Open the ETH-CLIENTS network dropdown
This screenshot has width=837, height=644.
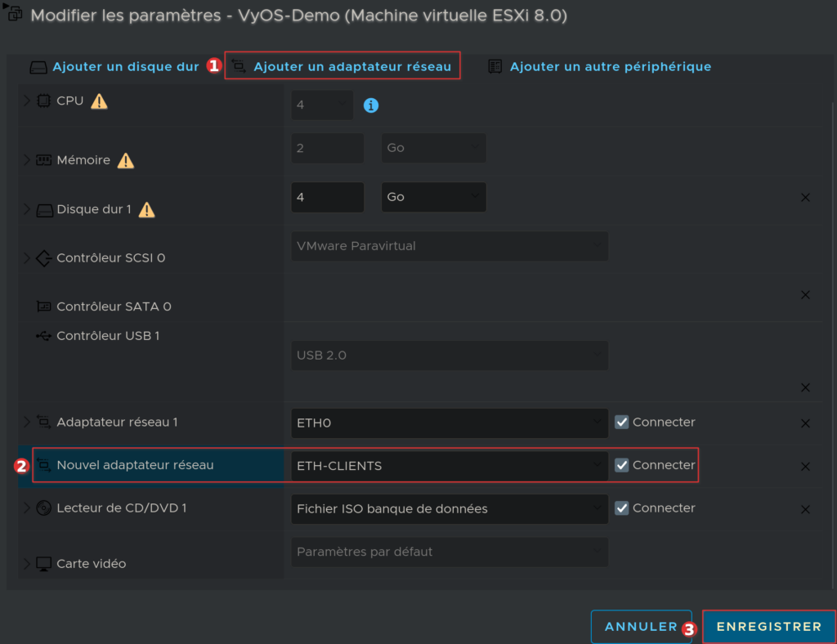pyautogui.click(x=450, y=466)
